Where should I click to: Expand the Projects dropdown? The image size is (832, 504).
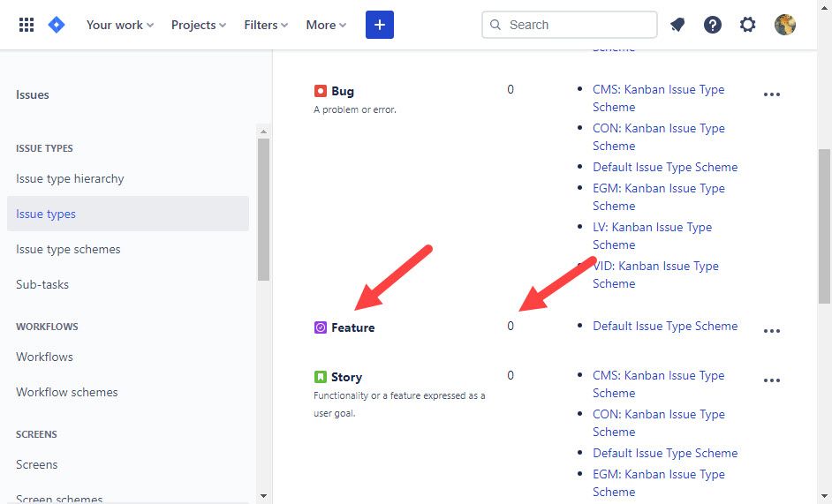pyautogui.click(x=199, y=25)
